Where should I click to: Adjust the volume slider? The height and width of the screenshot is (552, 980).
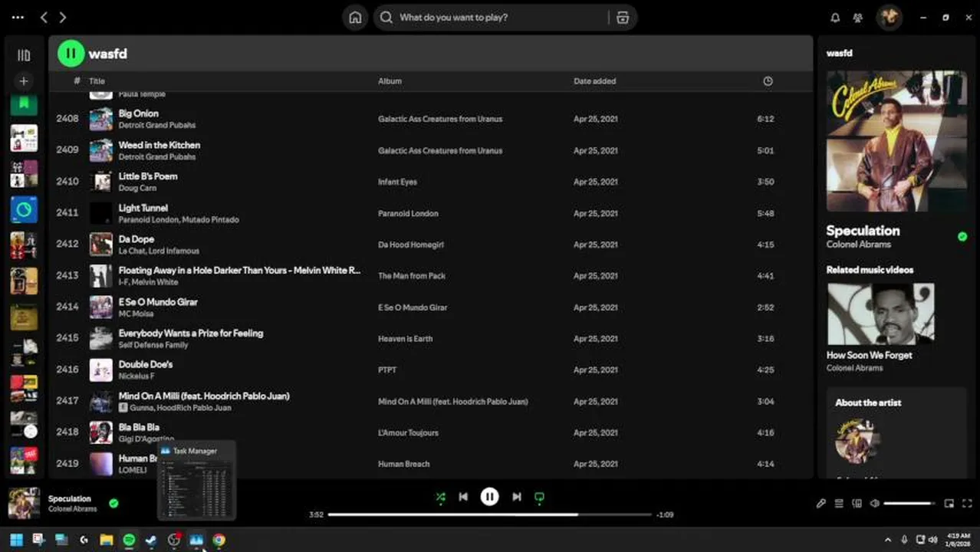(910, 503)
